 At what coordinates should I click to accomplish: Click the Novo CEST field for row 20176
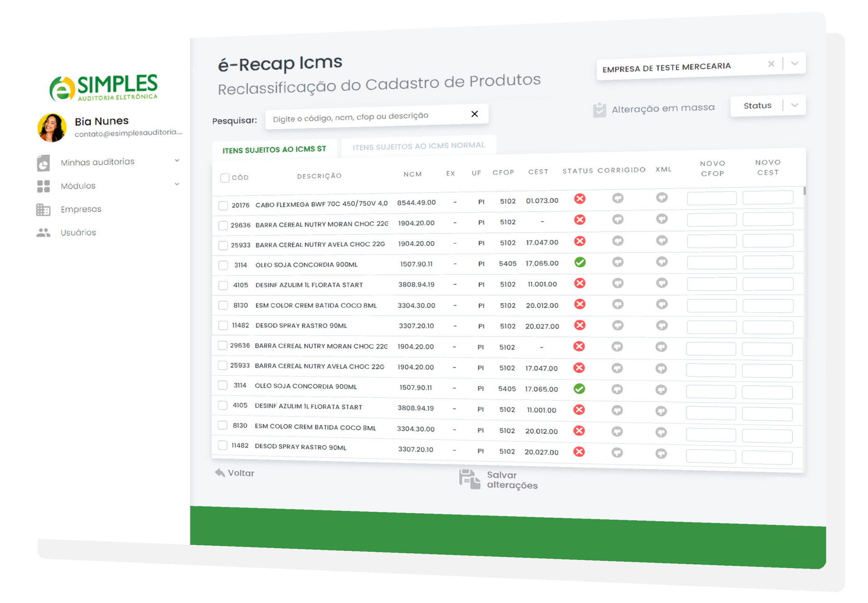click(768, 197)
